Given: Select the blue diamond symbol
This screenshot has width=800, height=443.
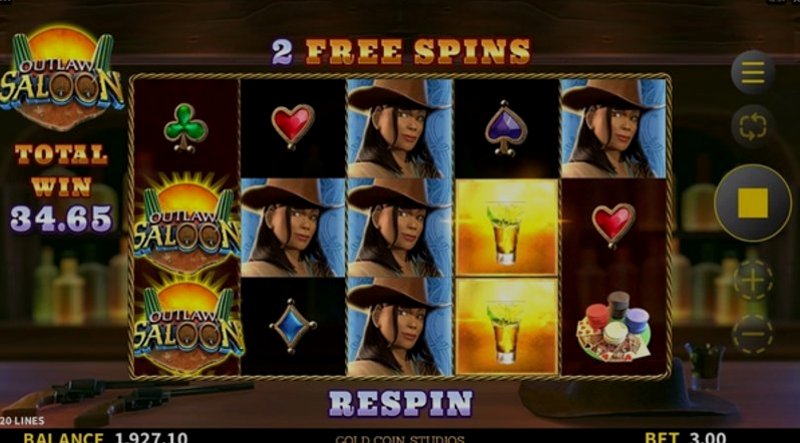Looking at the screenshot, I should (292, 326).
